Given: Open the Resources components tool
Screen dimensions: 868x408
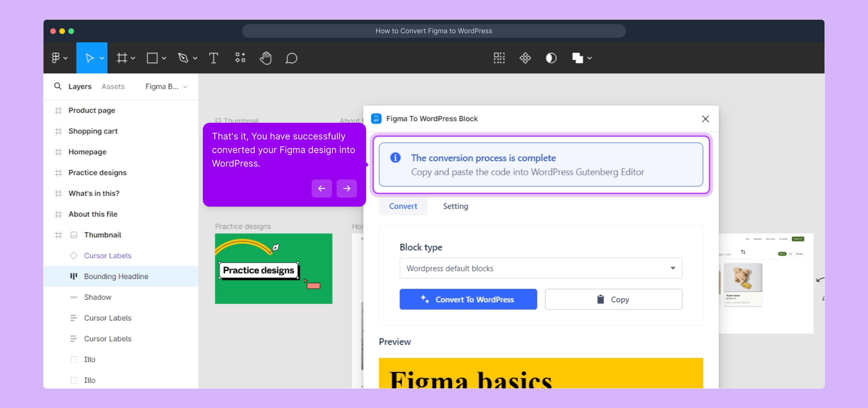Looking at the screenshot, I should coord(240,58).
